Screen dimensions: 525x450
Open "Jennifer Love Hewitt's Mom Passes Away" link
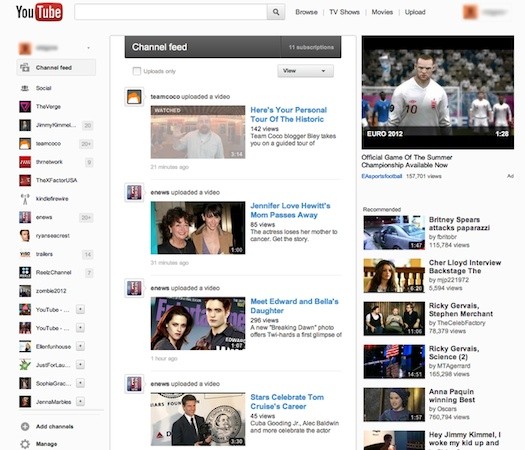pos(290,210)
